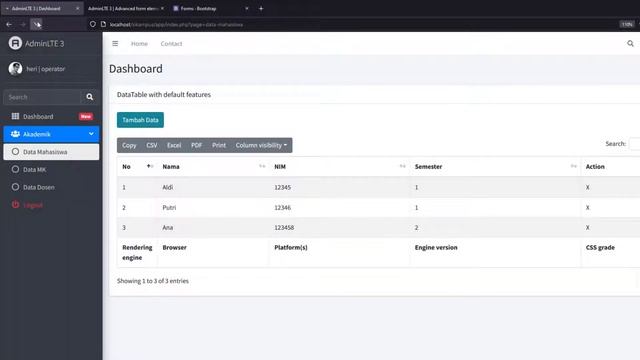Click the Dashboard page heading
This screenshot has height=360, width=640.
tap(136, 69)
